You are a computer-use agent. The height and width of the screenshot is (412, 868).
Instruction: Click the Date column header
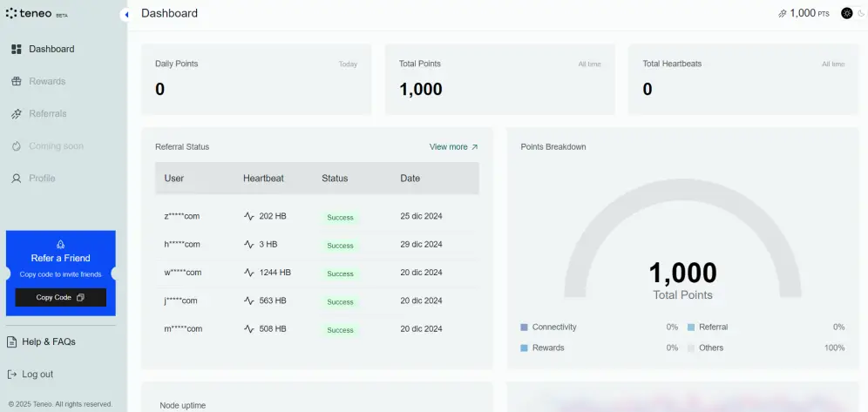click(410, 178)
